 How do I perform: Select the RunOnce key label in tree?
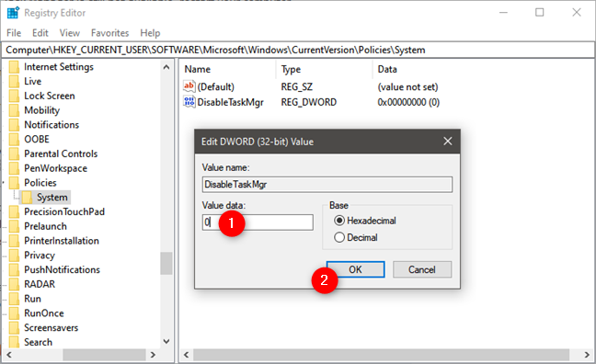coord(44,313)
